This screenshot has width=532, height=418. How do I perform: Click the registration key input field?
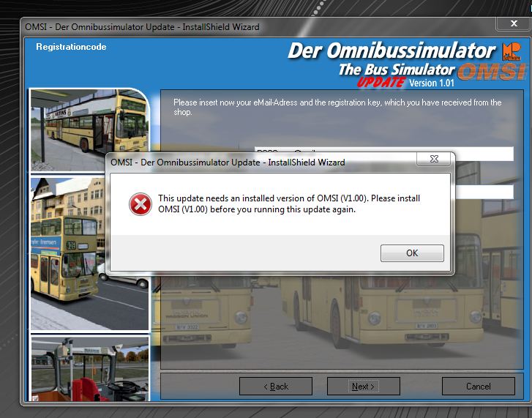484,192
